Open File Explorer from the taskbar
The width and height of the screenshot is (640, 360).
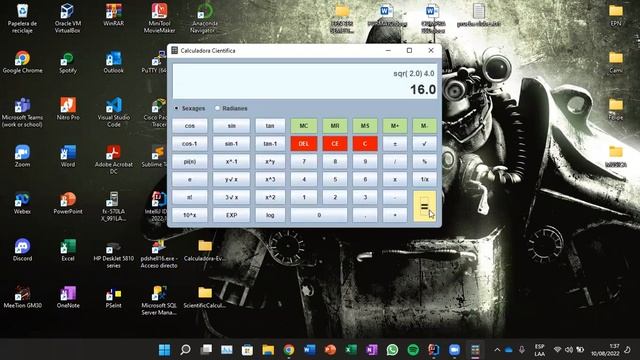point(268,350)
